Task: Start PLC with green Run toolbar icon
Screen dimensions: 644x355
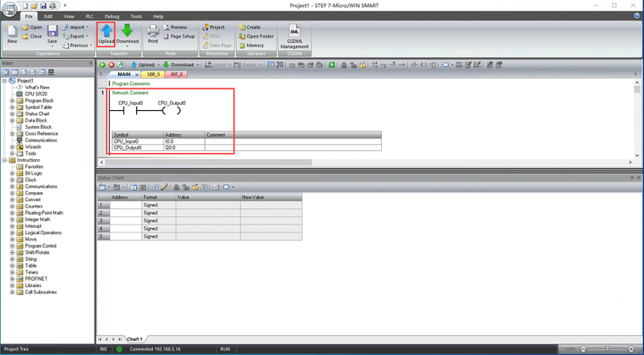Action: click(x=102, y=65)
